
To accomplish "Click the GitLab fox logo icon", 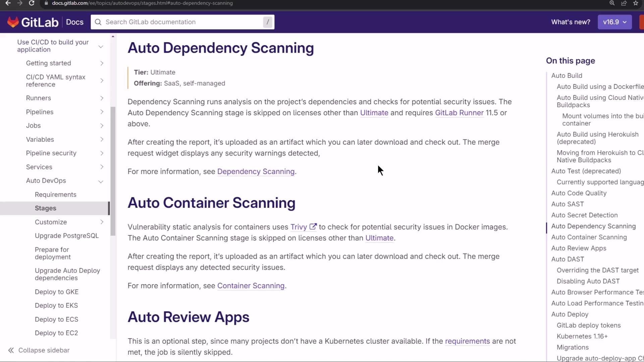I will point(13,22).
